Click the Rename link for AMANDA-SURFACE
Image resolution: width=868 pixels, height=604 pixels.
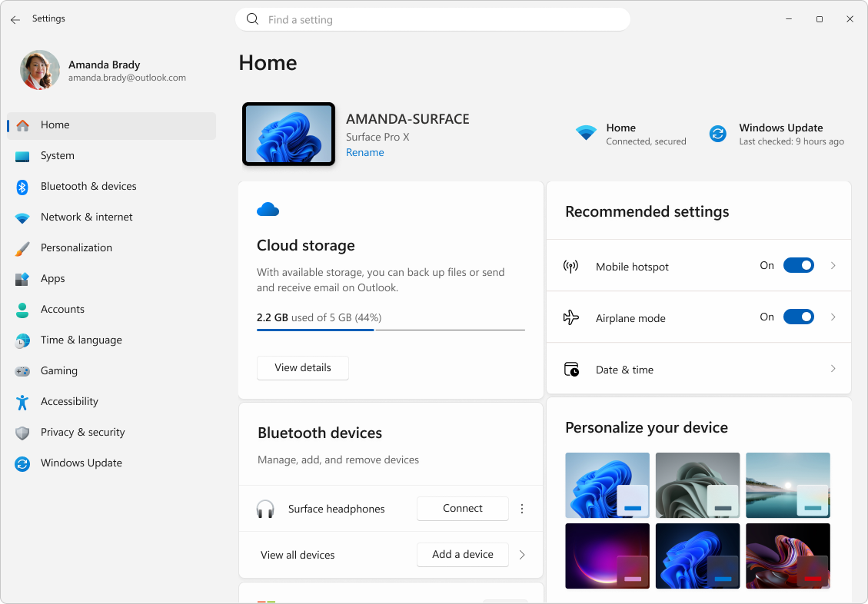pos(364,152)
